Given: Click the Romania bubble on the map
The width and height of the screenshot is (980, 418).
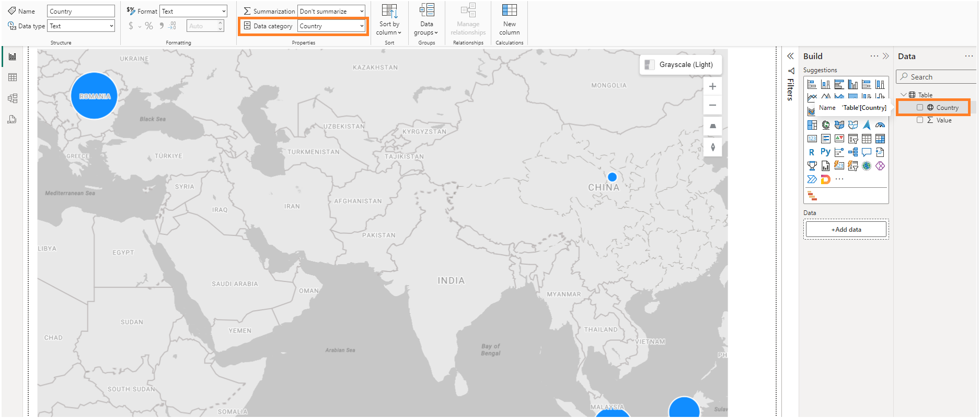Looking at the screenshot, I should tap(94, 96).
